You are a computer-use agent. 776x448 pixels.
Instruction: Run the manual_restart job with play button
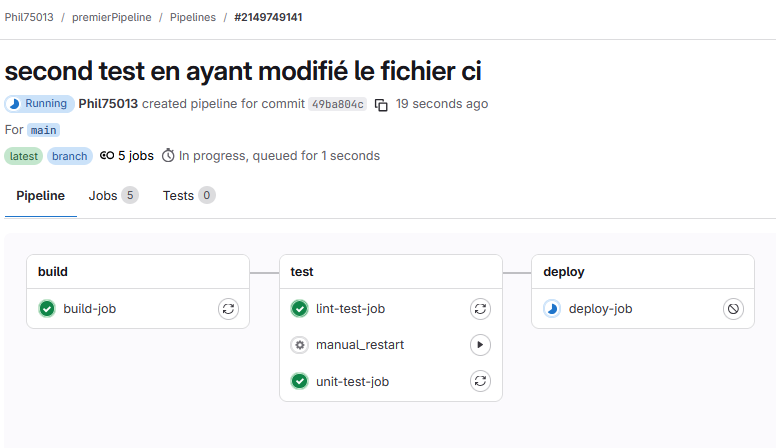point(481,345)
